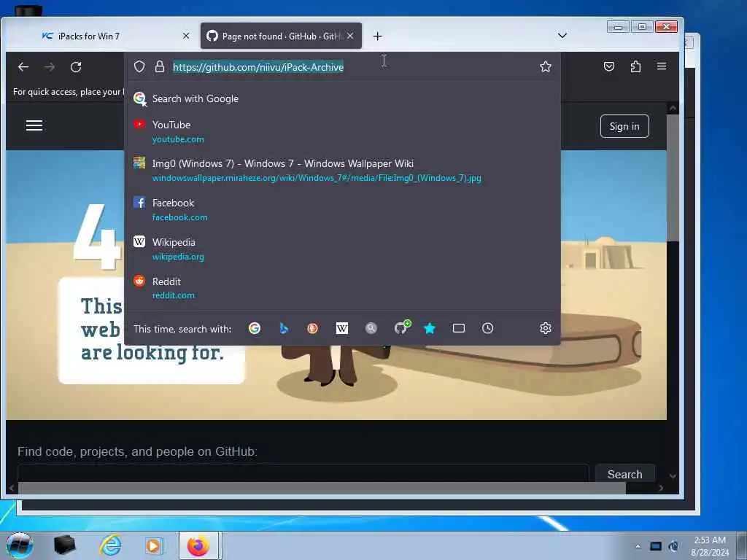Click the scrollbar up arrow
Viewport: 747px width, 560px height.
click(673, 109)
